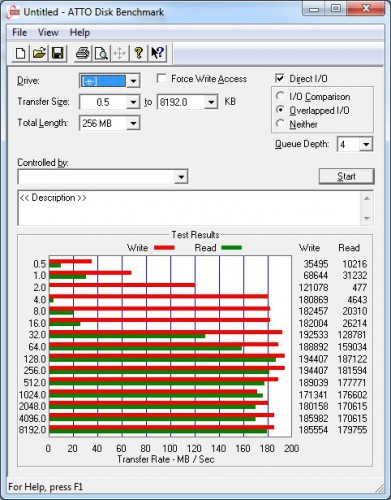Open the Help menu
Screen dimensions: 391x500
[80, 33]
